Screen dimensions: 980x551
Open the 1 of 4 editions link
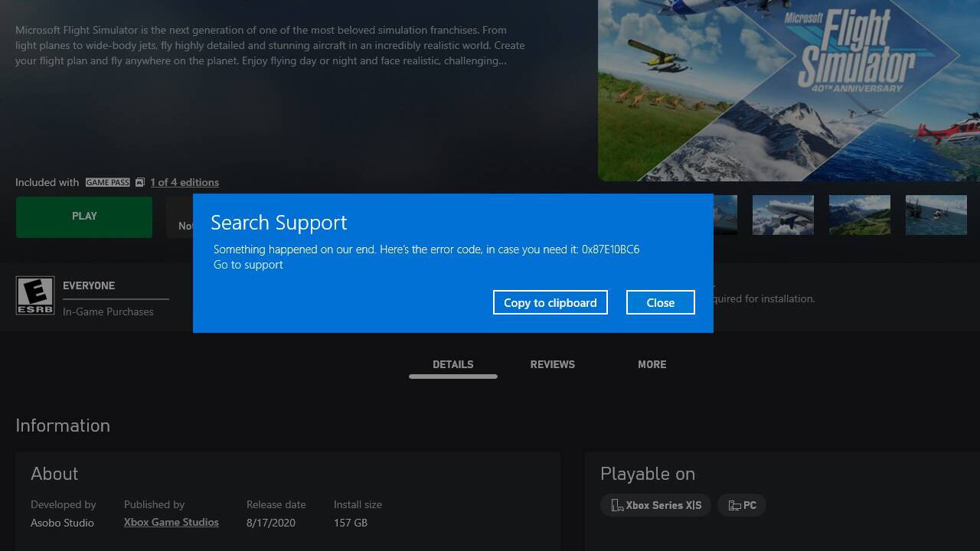click(x=185, y=182)
